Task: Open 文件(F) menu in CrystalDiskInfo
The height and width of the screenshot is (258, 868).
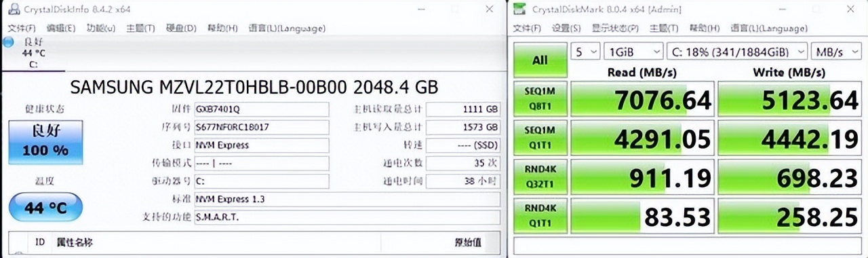Action: 22,29
